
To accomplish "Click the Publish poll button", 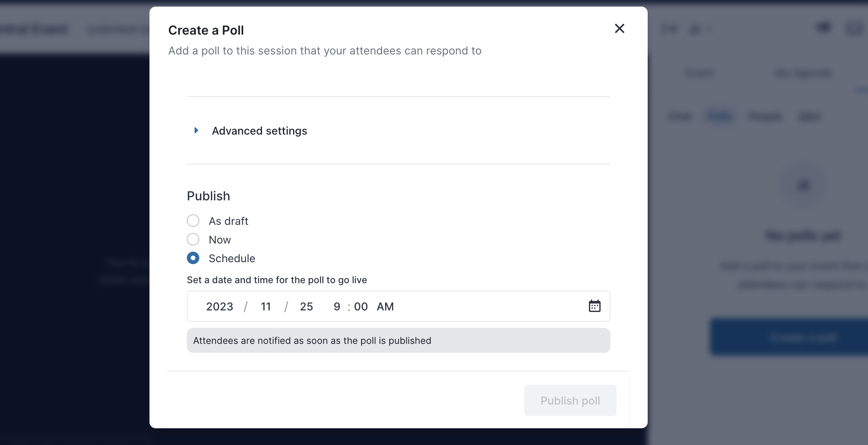I will pyautogui.click(x=570, y=400).
